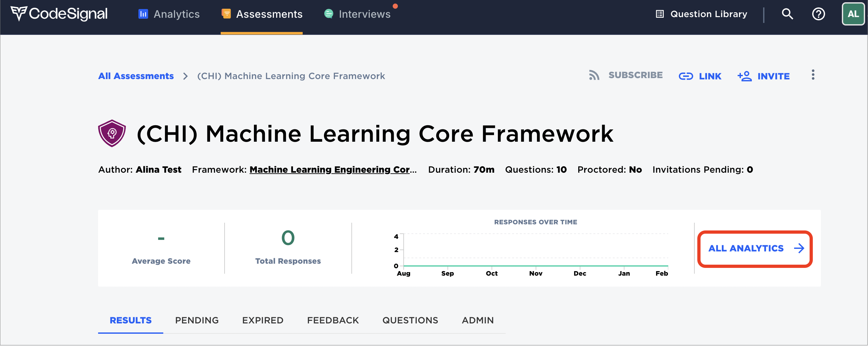Open the AL user avatar menu

[x=853, y=14]
